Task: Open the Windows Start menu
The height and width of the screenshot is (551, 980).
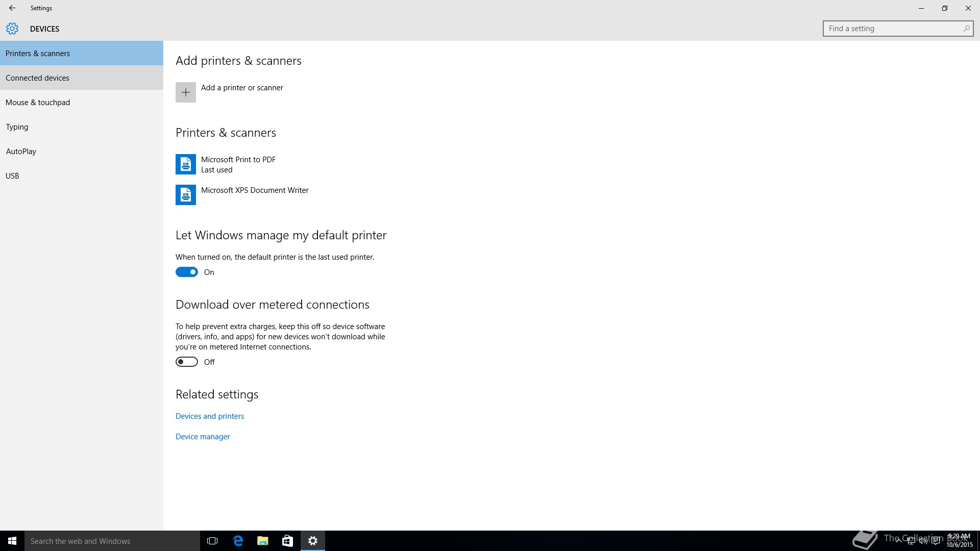Action: (12, 541)
